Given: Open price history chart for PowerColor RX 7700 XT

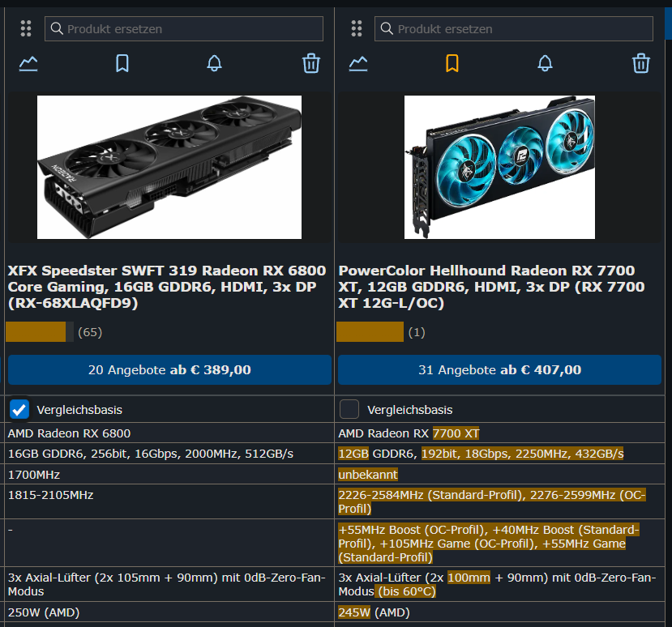Looking at the screenshot, I should 358,64.
